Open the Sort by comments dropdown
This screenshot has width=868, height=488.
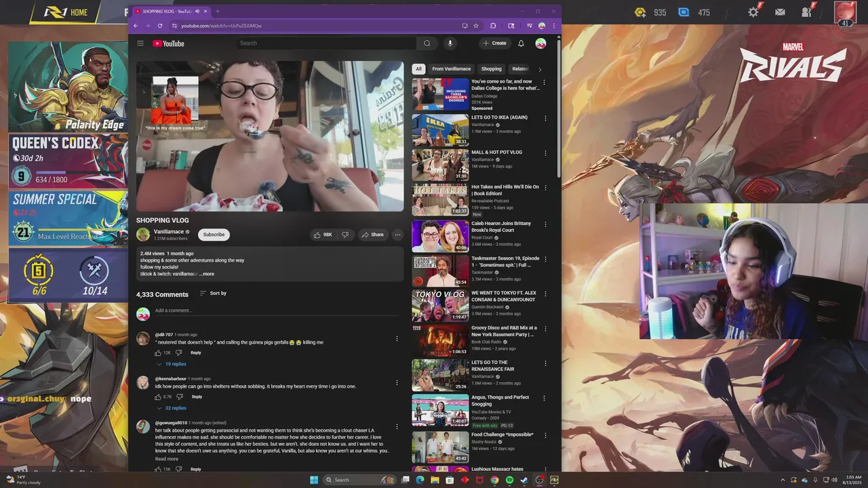(213, 293)
